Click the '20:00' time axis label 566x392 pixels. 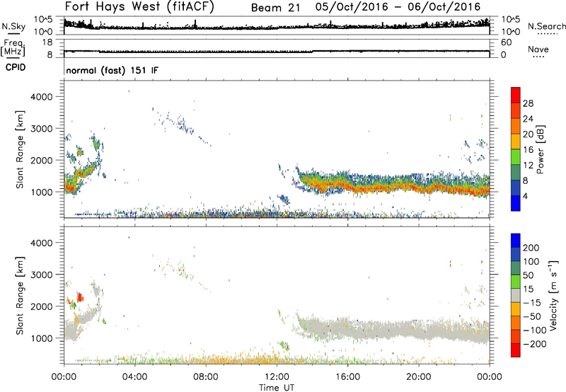tap(419, 377)
